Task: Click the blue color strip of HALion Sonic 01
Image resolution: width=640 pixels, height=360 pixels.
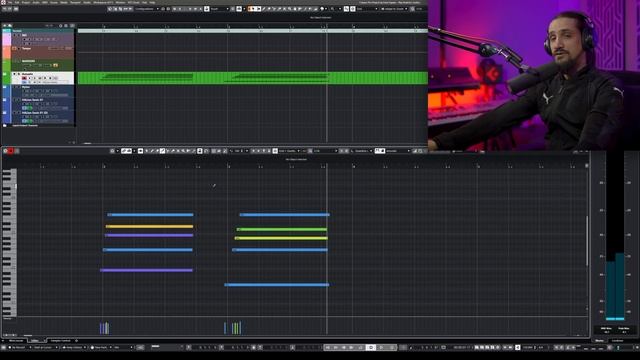Action: coord(7,104)
